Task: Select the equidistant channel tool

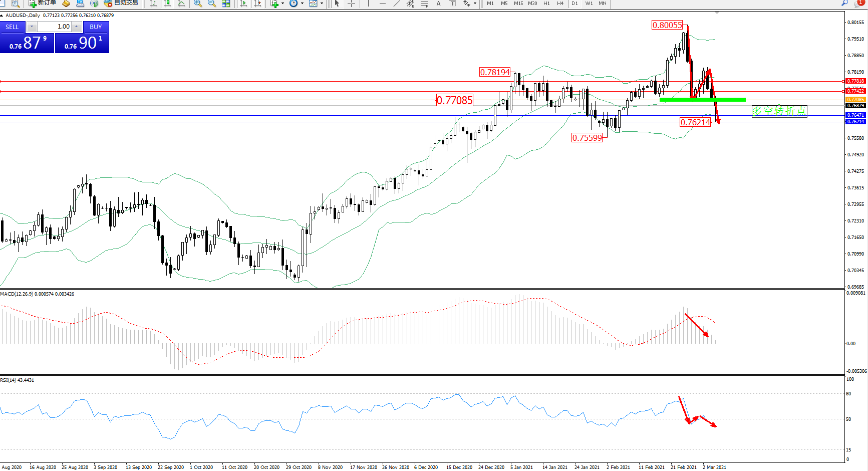Action: pyautogui.click(x=410, y=4)
